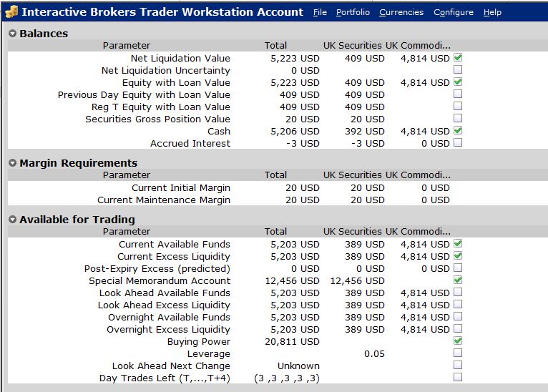The height and width of the screenshot is (392, 548).
Task: Collapse the Available for Trading section
Action: (13, 220)
